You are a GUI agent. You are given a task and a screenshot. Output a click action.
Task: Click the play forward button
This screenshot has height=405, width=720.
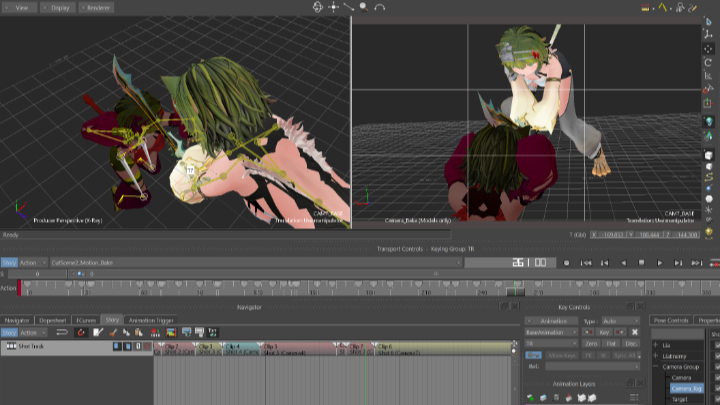tap(660, 263)
